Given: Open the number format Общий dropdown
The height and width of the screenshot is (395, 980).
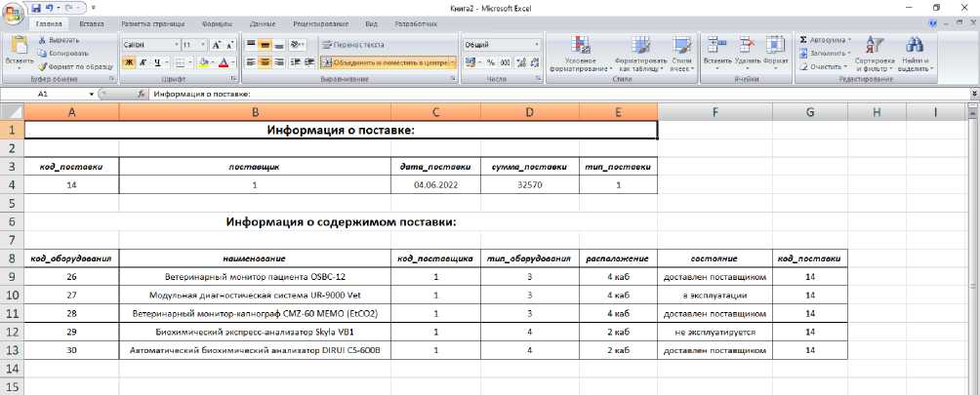Looking at the screenshot, I should coord(536,45).
